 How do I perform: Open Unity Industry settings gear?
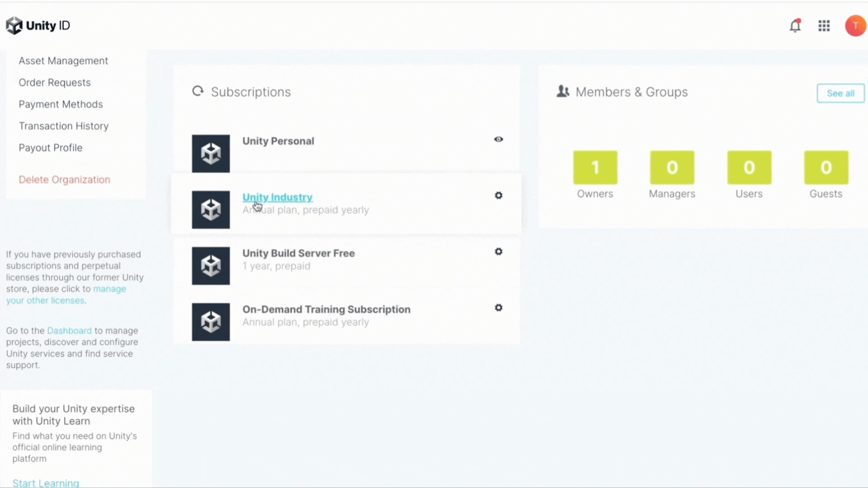pos(498,196)
